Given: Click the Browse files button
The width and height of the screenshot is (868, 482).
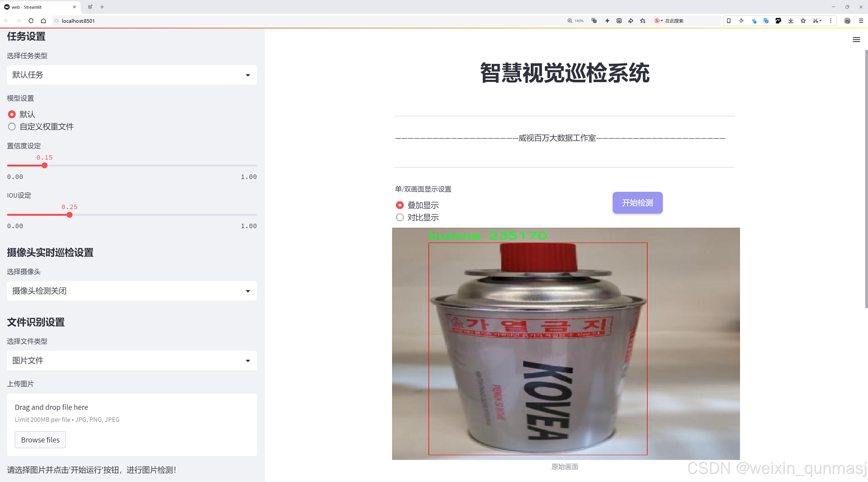Looking at the screenshot, I should coord(40,440).
